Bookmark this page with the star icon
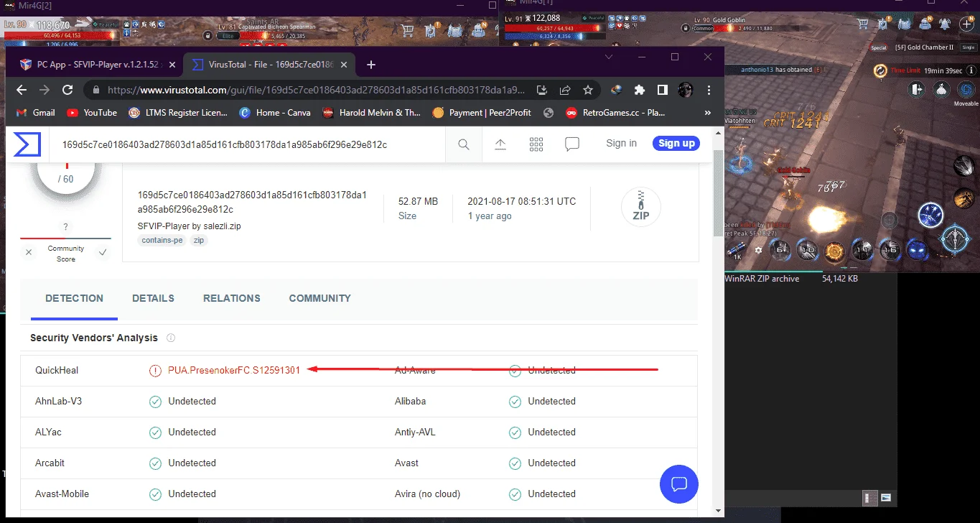Image resolution: width=980 pixels, height=523 pixels. coord(588,91)
